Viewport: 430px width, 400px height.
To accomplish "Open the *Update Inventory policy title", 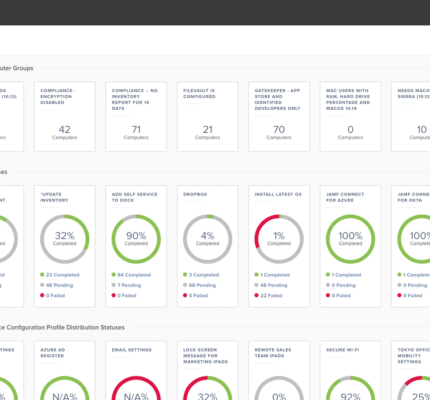I will tap(54, 197).
